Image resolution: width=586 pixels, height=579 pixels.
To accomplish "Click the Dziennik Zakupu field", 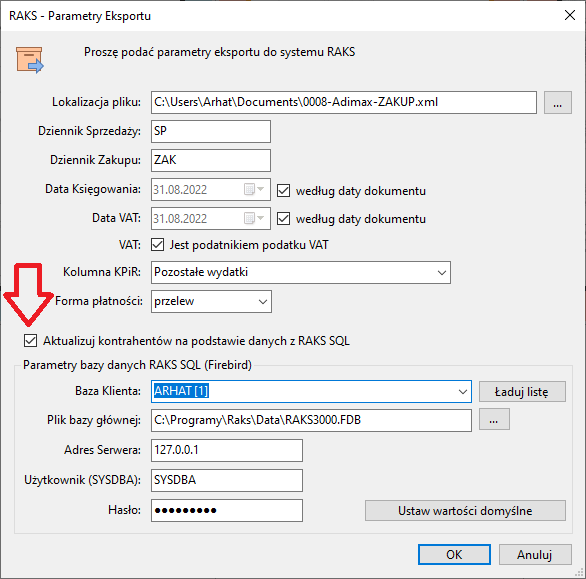I will point(211,160).
